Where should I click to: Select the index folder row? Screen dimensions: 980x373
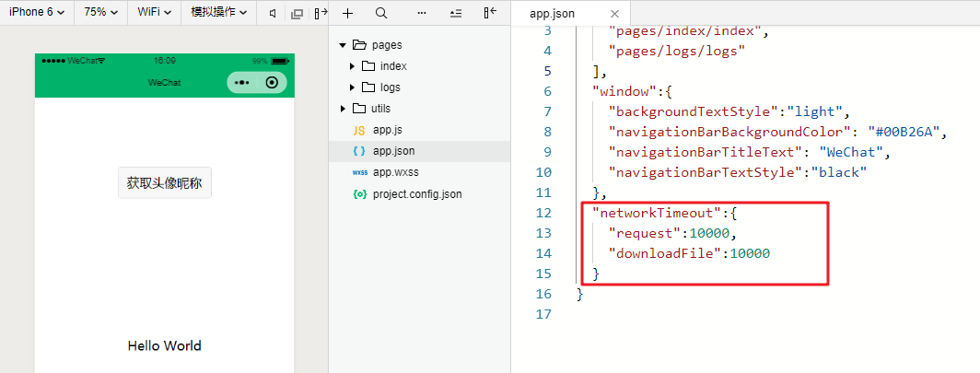[x=419, y=66]
